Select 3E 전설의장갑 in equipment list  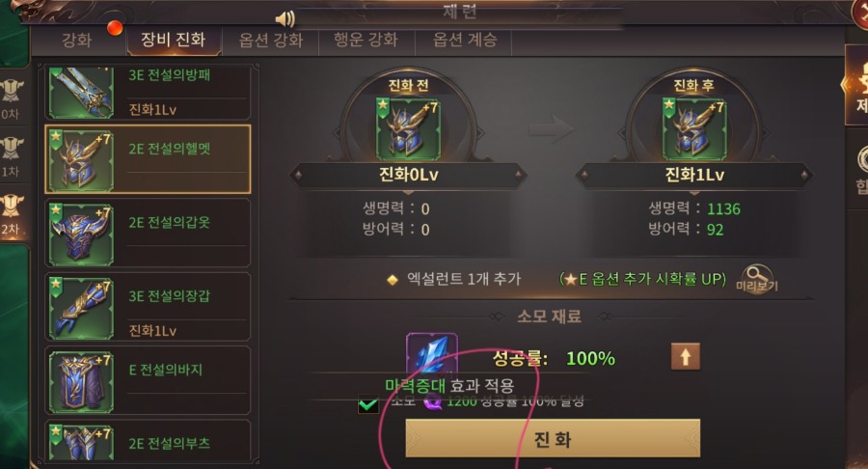pyautogui.click(x=148, y=307)
